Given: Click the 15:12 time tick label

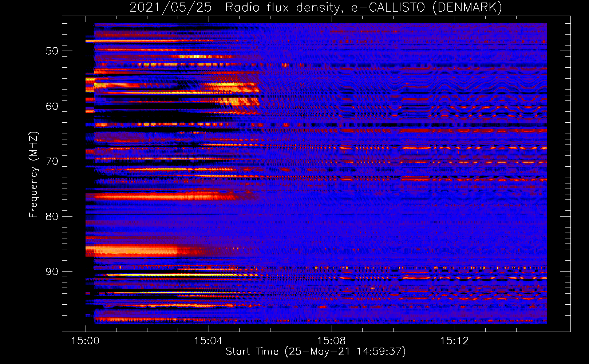Looking at the screenshot, I should click(454, 341).
